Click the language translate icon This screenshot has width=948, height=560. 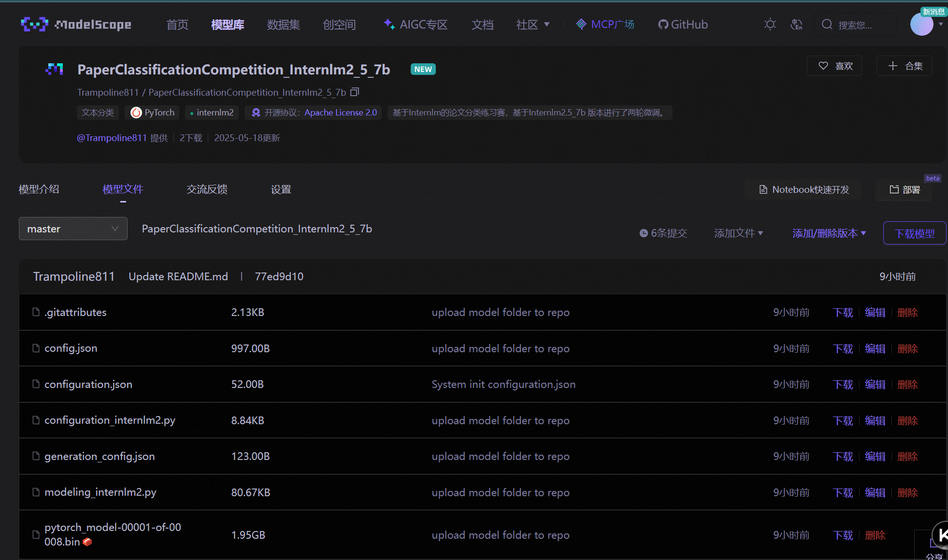click(796, 24)
